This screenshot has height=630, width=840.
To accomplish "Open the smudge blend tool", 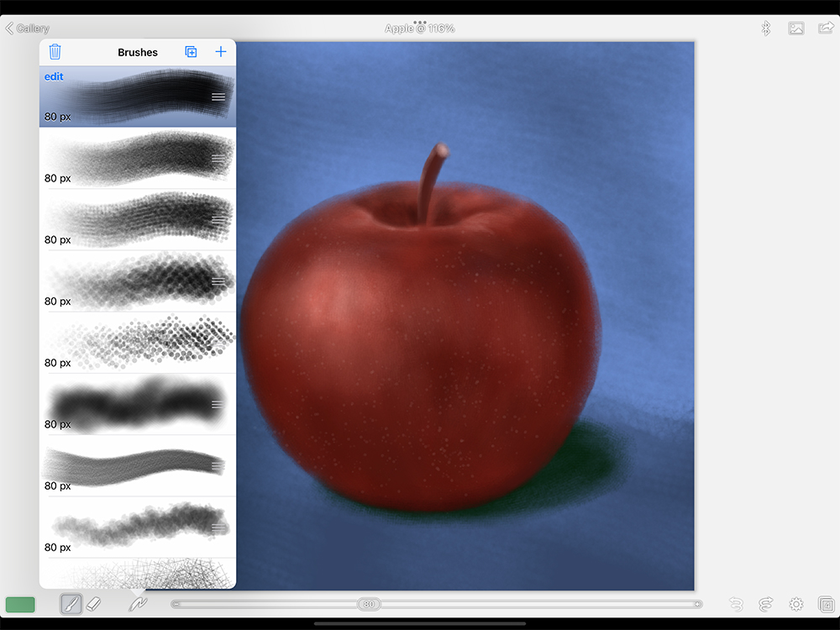I will pos(138,604).
